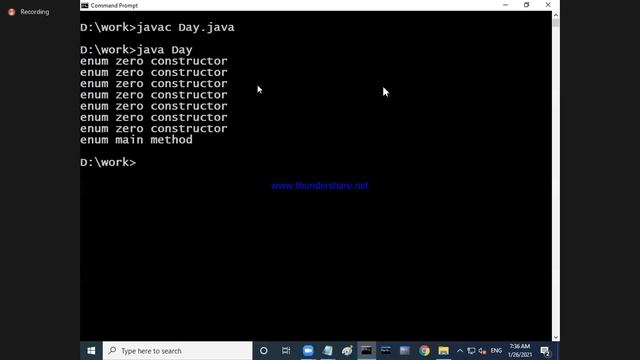Open the Windows Start menu
640x360 pixels.
(91, 351)
